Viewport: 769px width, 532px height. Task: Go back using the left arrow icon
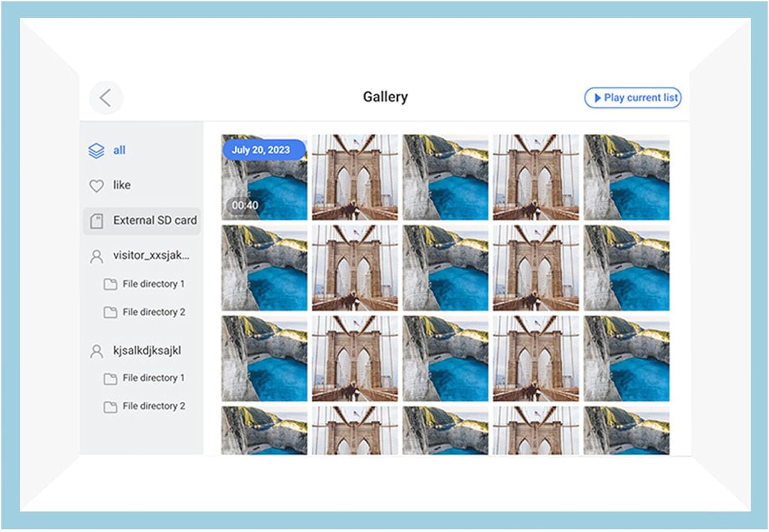coord(106,97)
